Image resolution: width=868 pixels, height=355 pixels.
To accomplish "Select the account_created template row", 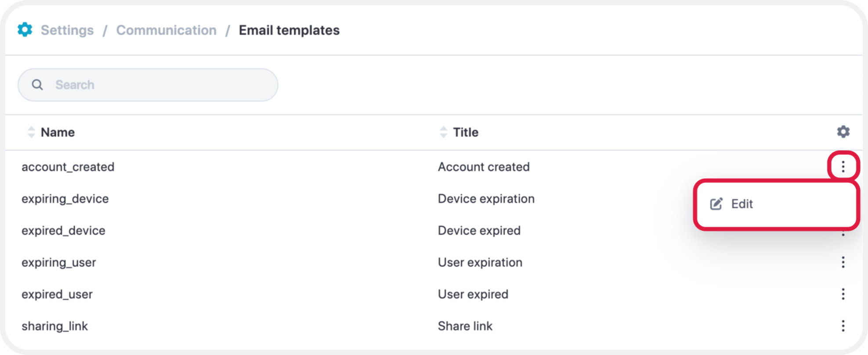I will click(434, 167).
